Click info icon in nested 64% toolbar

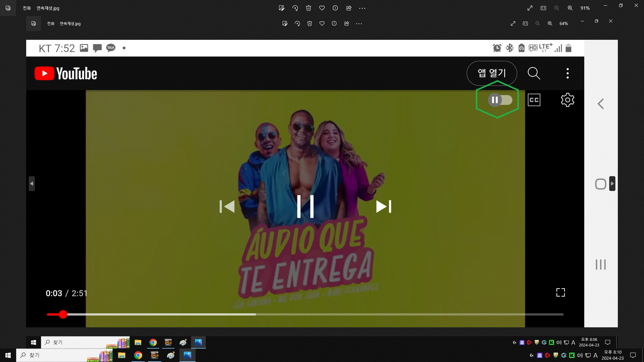[334, 23]
